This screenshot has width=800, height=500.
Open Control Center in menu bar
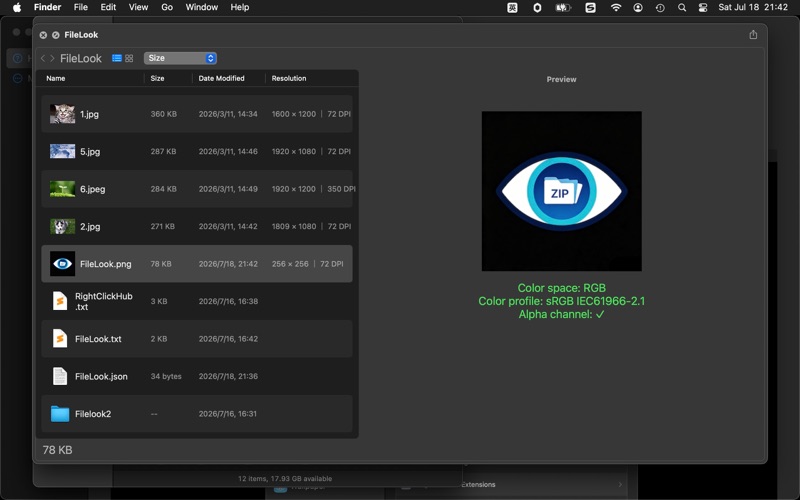pos(703,7)
